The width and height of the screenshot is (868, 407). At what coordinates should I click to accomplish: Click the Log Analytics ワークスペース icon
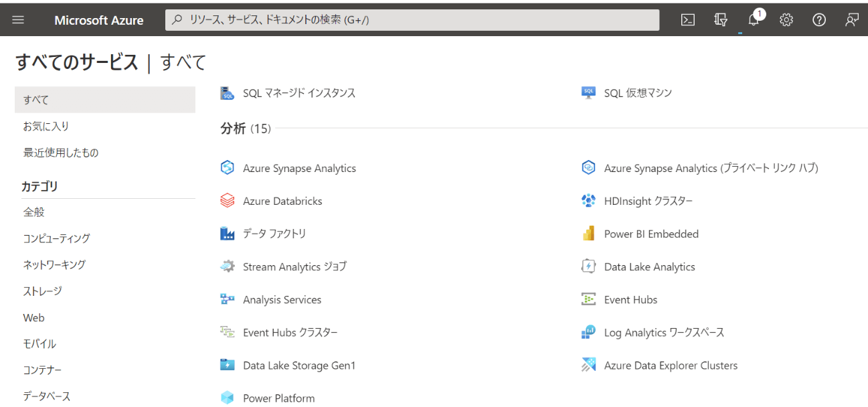588,332
